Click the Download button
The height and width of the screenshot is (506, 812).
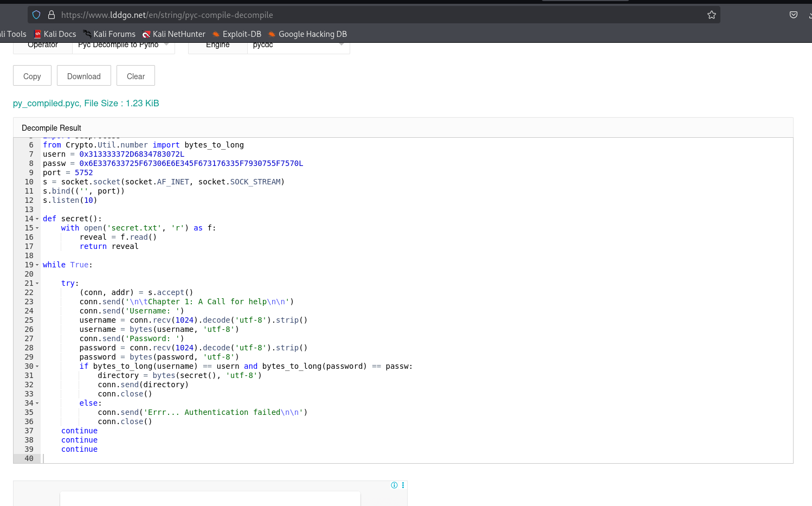(83, 75)
